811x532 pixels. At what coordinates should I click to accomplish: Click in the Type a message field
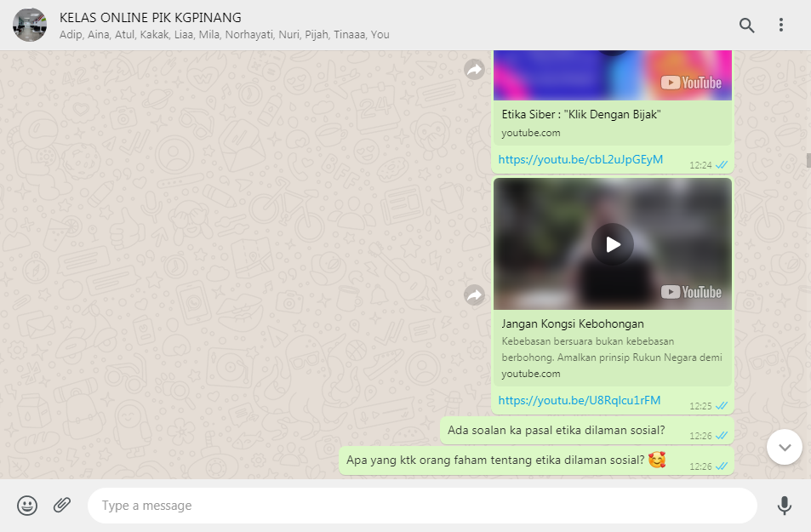click(421, 506)
